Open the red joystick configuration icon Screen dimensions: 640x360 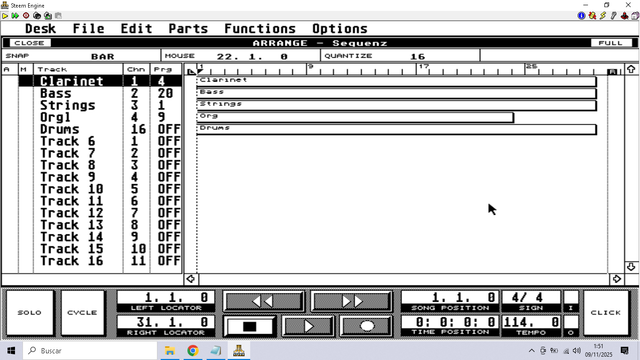coord(624,16)
